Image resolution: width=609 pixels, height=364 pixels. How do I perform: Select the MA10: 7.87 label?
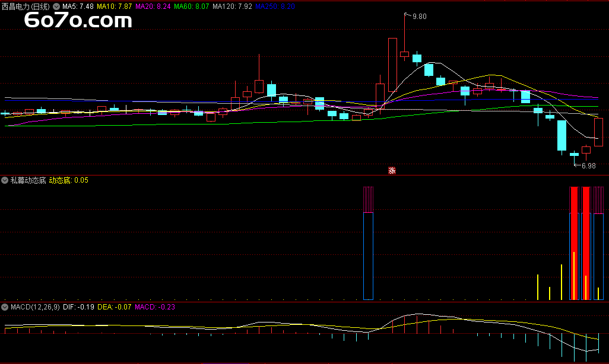[114, 7]
